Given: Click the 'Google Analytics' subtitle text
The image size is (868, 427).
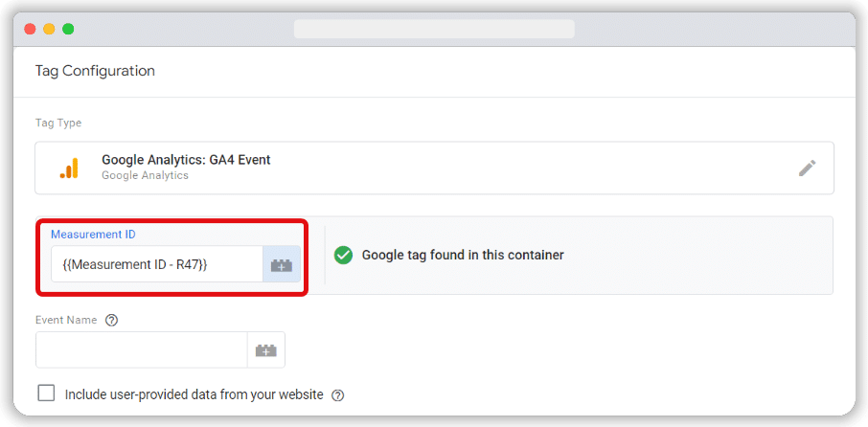Looking at the screenshot, I should pyautogui.click(x=145, y=175).
